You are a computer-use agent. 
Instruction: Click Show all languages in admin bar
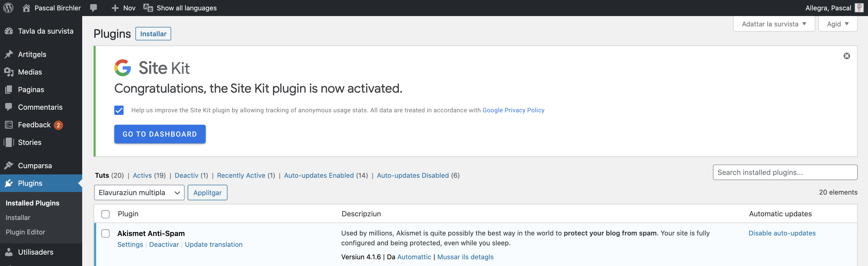[187, 8]
